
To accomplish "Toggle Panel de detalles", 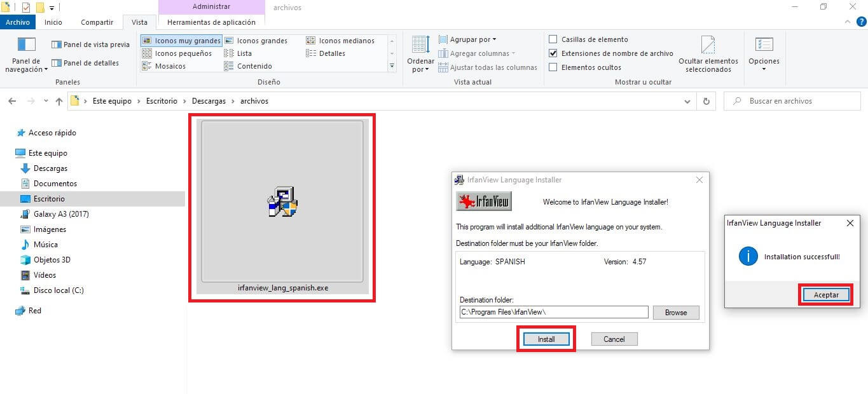I will pos(85,63).
